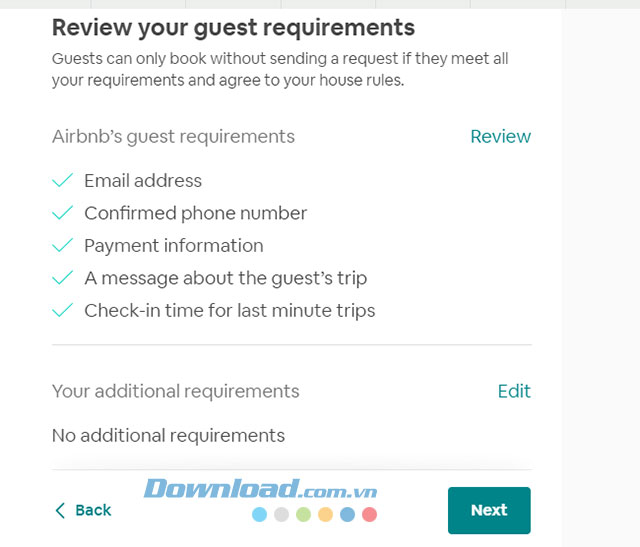Select the pink-red progress dot
The height and width of the screenshot is (547, 640).
[369, 515]
